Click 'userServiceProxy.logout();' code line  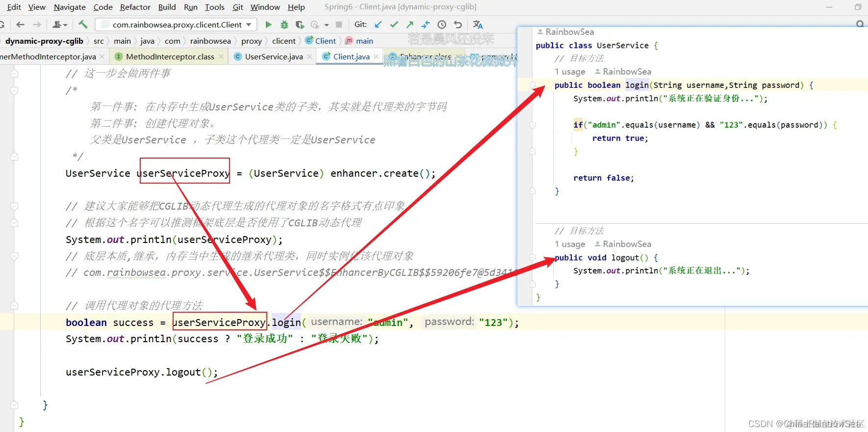pos(142,372)
